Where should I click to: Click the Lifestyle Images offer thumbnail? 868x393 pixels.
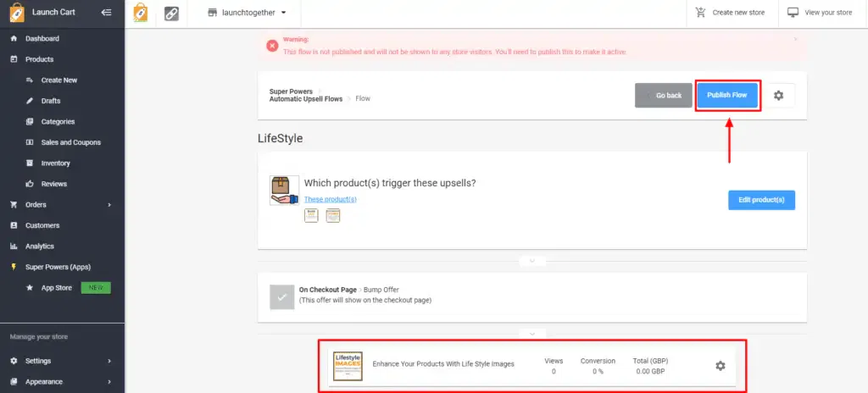click(x=348, y=366)
